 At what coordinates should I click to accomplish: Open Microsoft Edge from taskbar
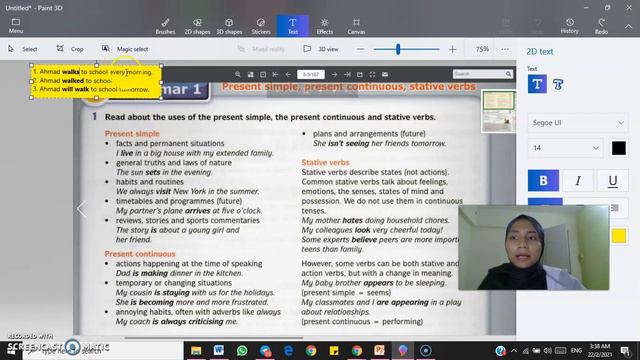288,351
